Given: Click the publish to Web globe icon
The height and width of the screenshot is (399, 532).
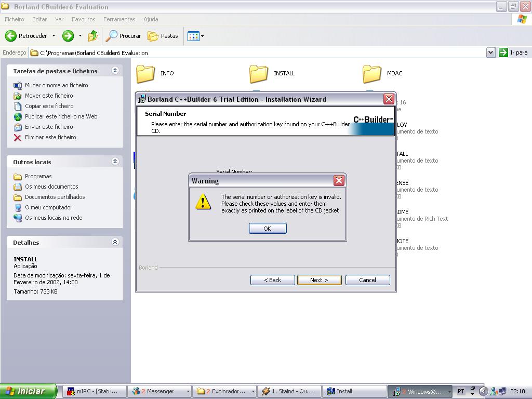Looking at the screenshot, I should coord(18,117).
